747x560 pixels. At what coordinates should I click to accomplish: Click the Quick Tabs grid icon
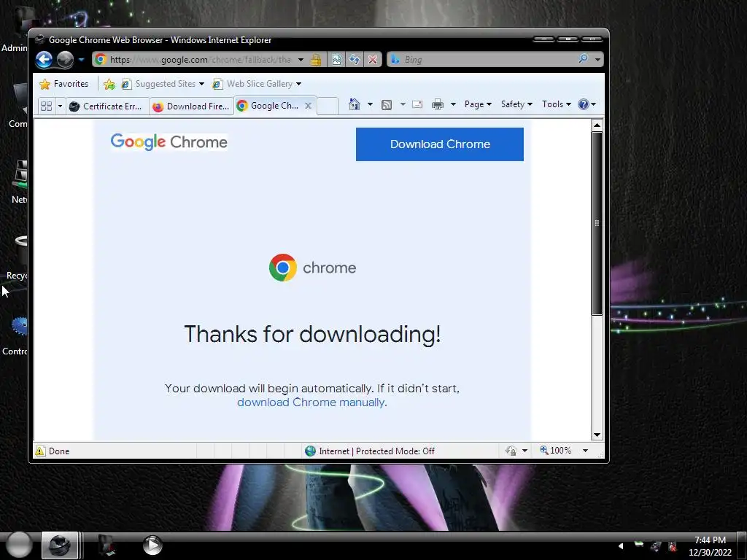click(46, 106)
